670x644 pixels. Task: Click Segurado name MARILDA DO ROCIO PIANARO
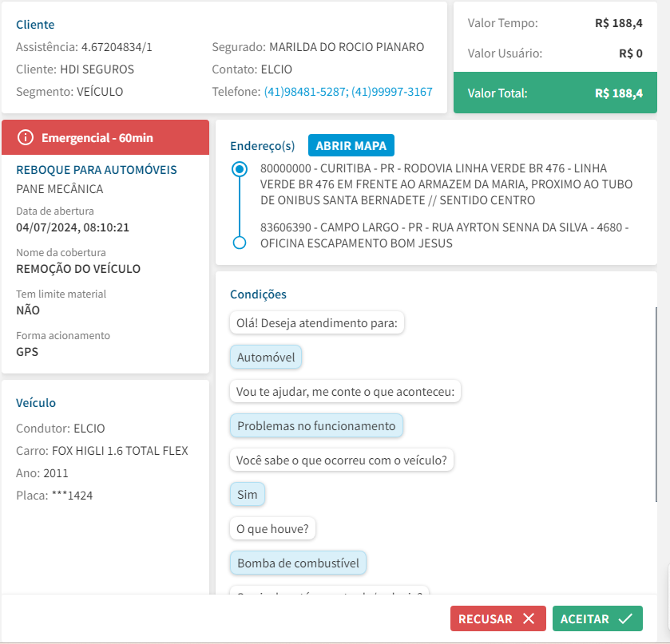[x=346, y=47]
